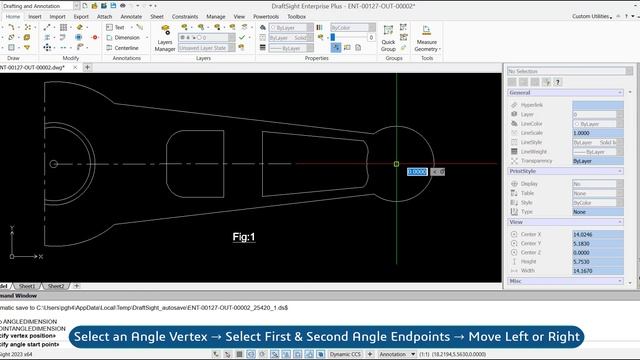Viewport: 640px width, 360px height.
Task: Click the Center X value 14.0246
Action: coord(598,234)
